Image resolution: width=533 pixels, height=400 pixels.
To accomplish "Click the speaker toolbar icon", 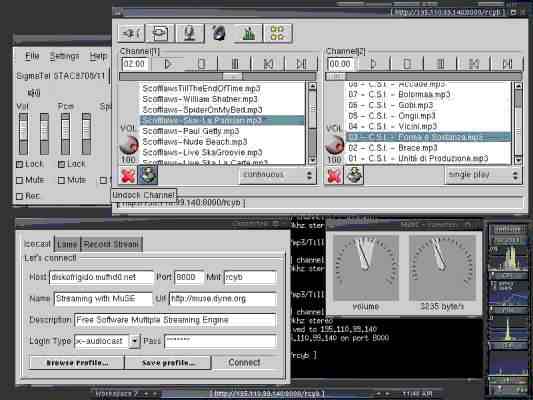I will 219,33.
